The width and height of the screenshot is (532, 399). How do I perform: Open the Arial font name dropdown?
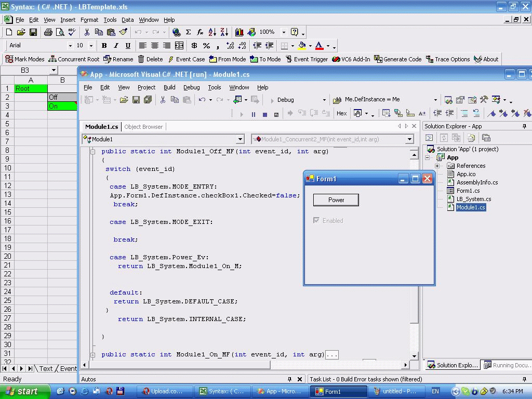click(x=70, y=46)
